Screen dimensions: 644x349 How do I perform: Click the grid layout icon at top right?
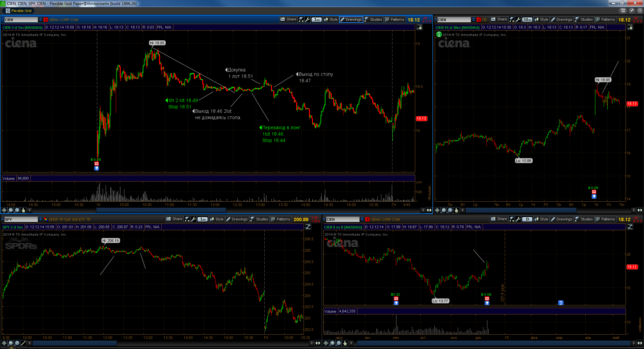[624, 11]
